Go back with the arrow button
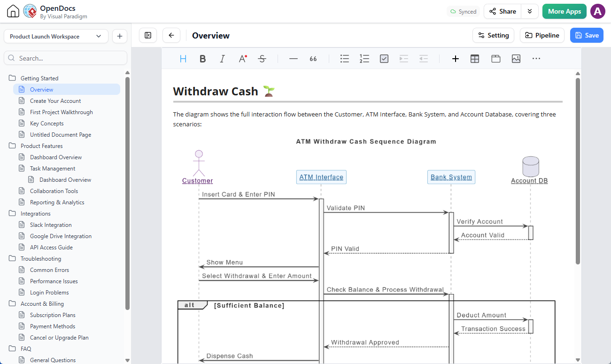 pyautogui.click(x=171, y=35)
